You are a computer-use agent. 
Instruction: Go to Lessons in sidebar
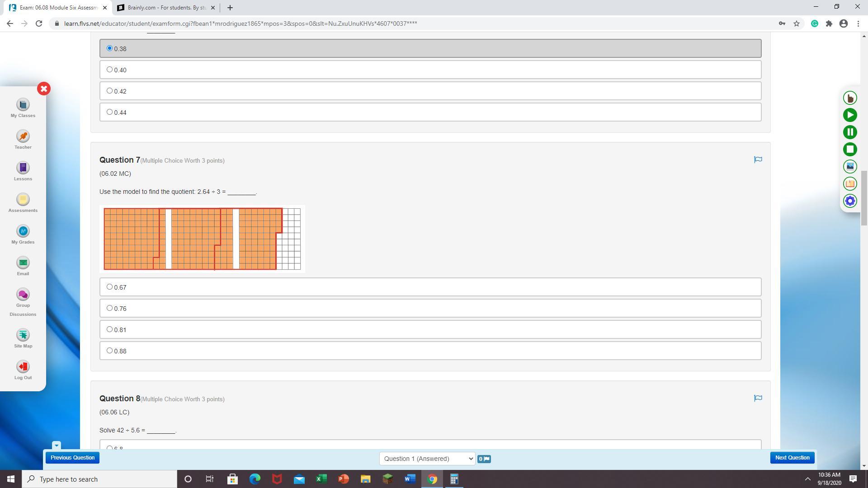[23, 169]
